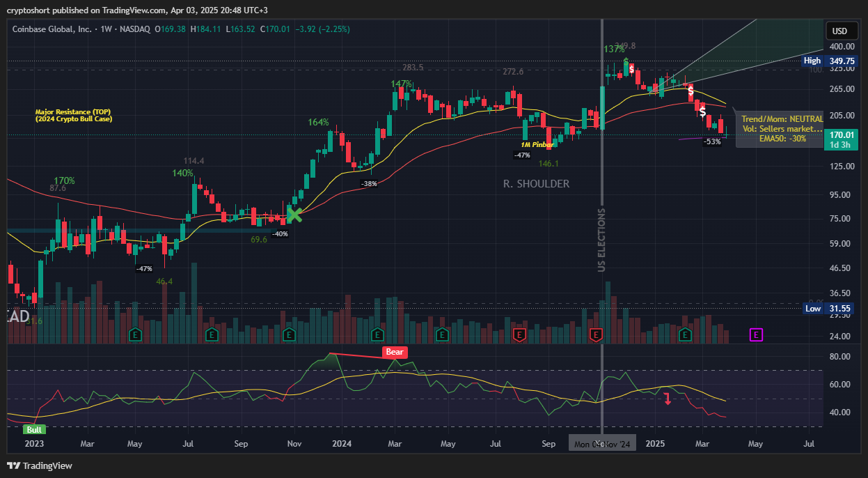The image size is (868, 478).
Task: Click the US ELECTIONS vertical line label
Action: click(x=602, y=240)
